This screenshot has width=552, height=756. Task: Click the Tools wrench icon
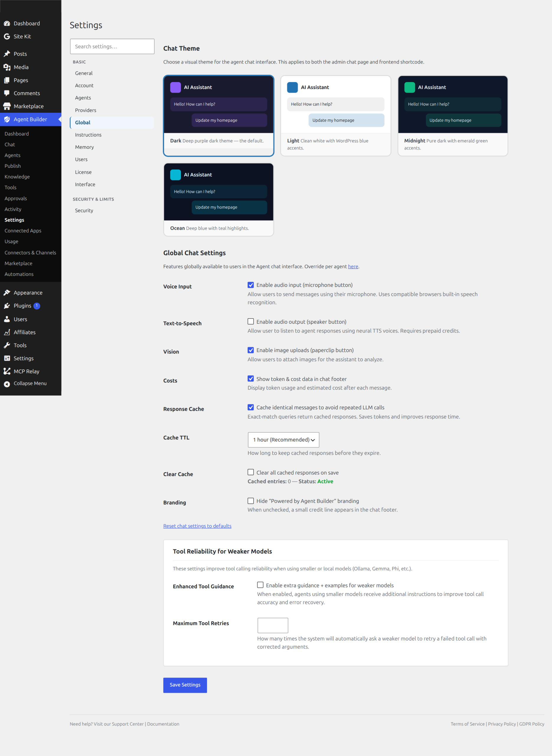(x=7, y=345)
